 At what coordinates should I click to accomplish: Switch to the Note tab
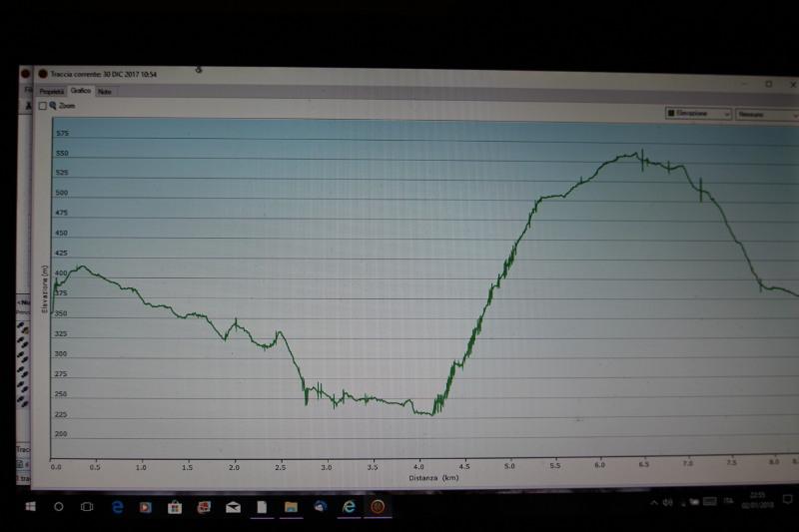[104, 92]
